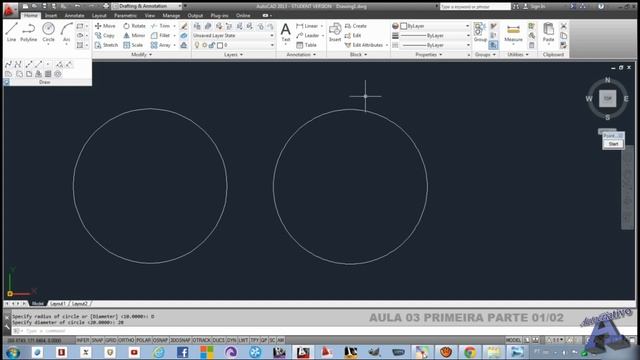Open the Insert ribbon tab
The width and height of the screenshot is (640, 360).
click(x=51, y=16)
